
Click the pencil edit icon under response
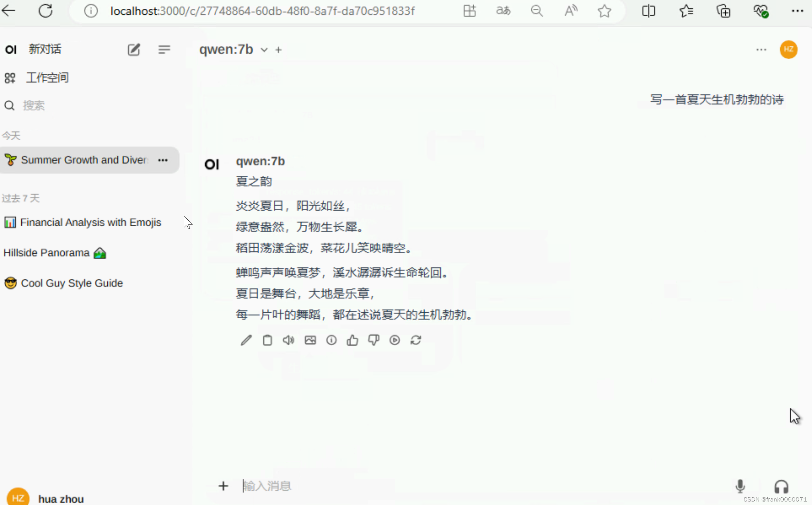coord(246,340)
